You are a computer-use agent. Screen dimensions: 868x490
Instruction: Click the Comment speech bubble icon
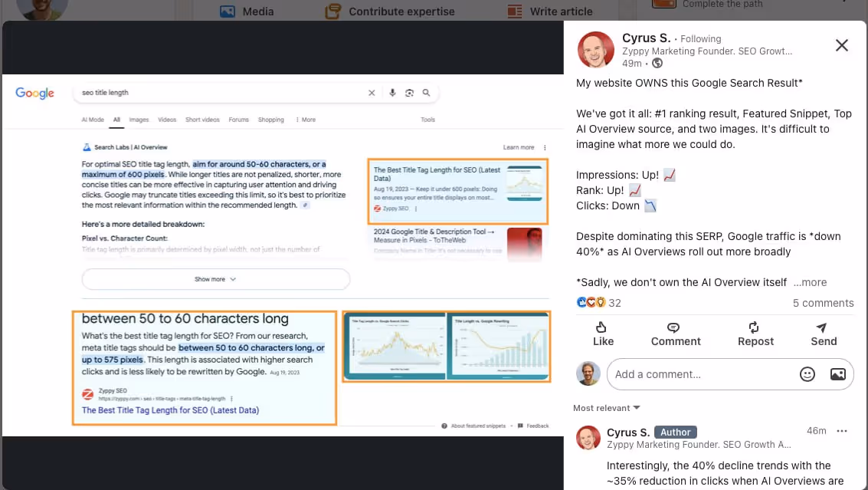(673, 327)
